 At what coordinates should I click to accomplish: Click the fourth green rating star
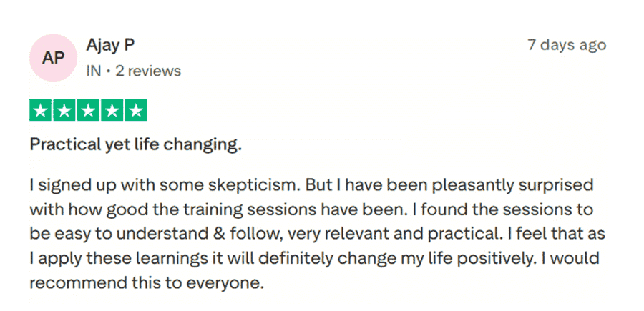pos(112,111)
